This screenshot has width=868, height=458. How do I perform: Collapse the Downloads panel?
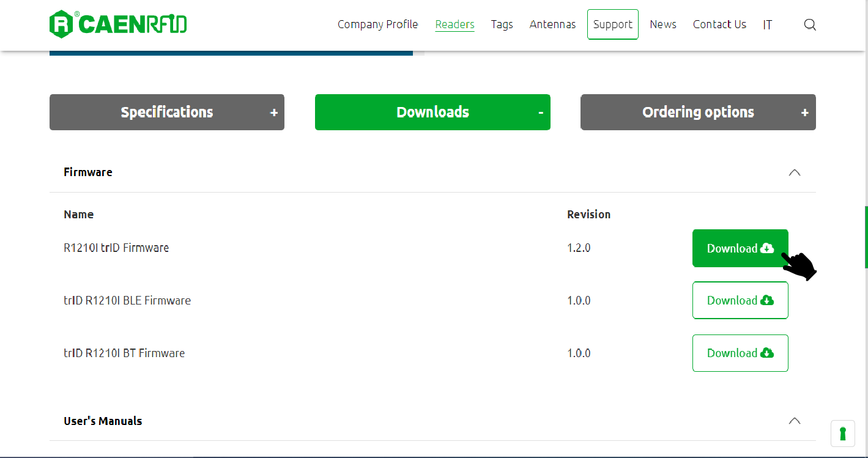[x=432, y=112]
